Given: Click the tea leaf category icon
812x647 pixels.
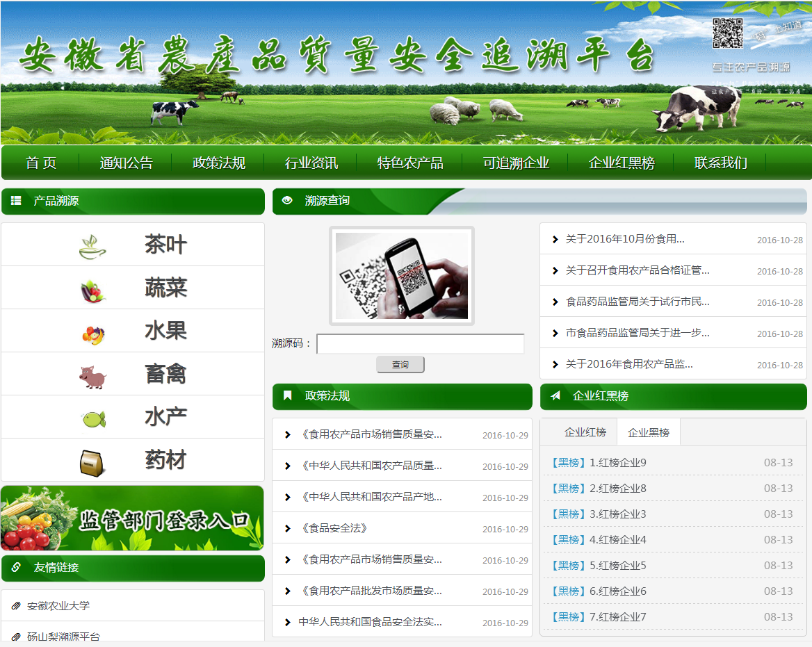Looking at the screenshot, I should click(92, 246).
